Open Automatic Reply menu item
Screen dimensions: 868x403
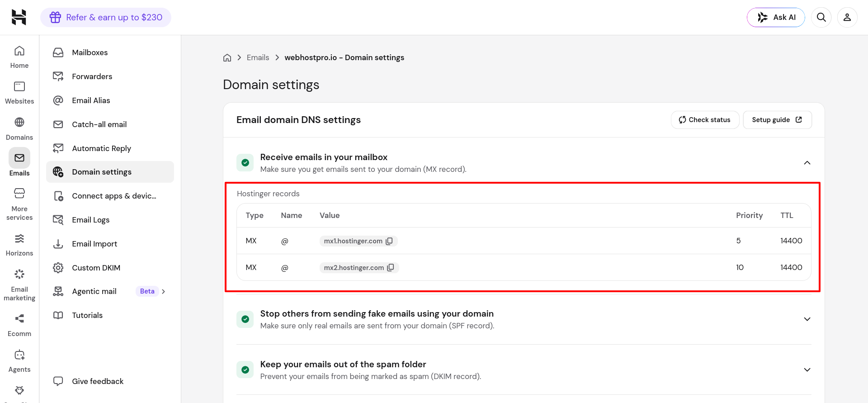(x=110, y=148)
